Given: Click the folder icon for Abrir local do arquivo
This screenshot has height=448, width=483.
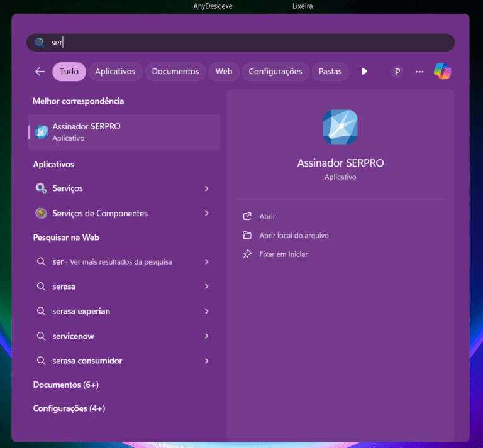Looking at the screenshot, I should 247,236.
